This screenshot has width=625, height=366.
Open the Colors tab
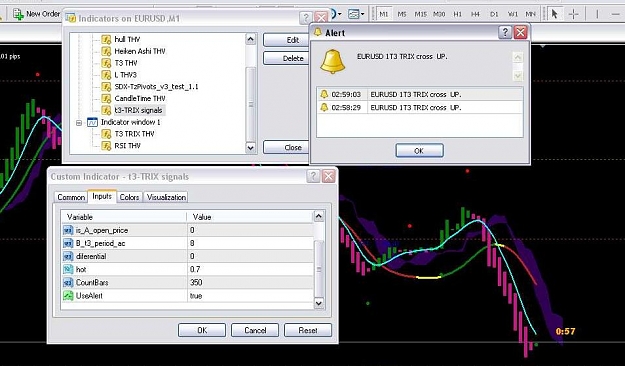point(129,197)
